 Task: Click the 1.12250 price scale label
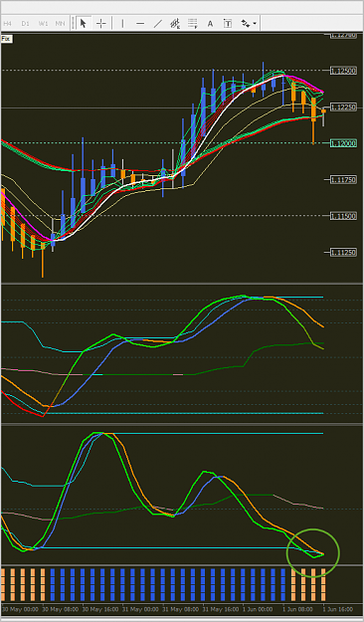pos(344,107)
